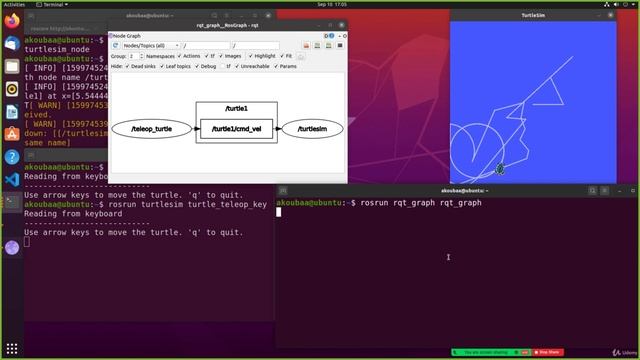Toggle the Fit checkbox
This screenshot has height=360, width=640.
click(x=286, y=56)
